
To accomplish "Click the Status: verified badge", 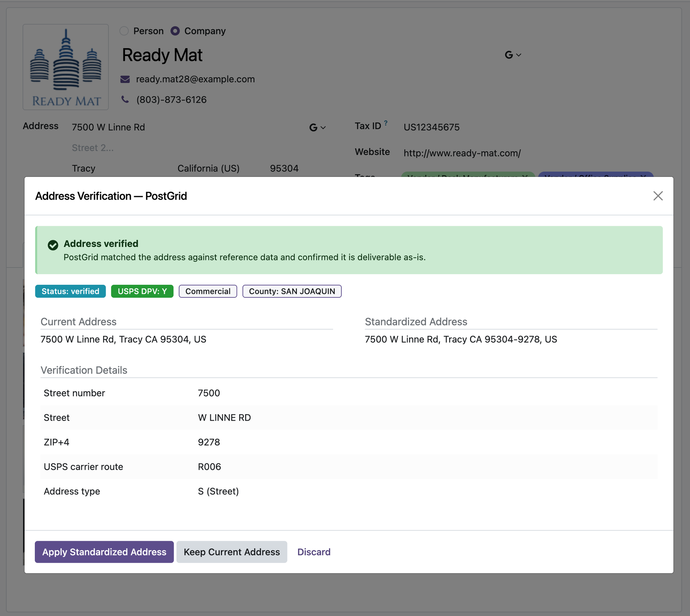I will 70,291.
